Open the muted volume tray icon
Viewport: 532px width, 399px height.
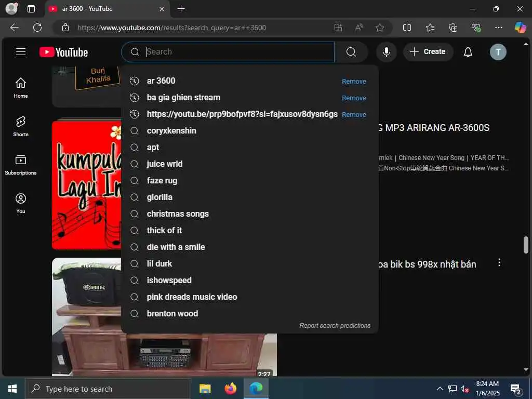[x=464, y=389]
